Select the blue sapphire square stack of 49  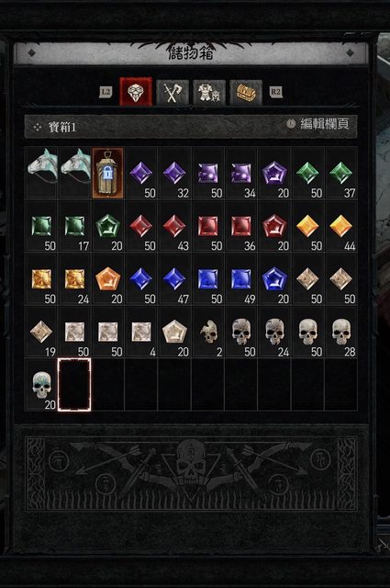point(241,279)
